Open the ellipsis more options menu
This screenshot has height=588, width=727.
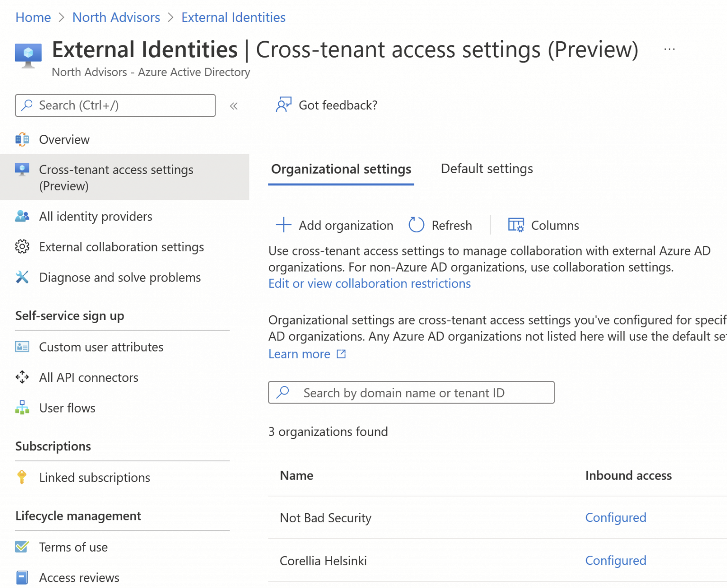tap(669, 49)
